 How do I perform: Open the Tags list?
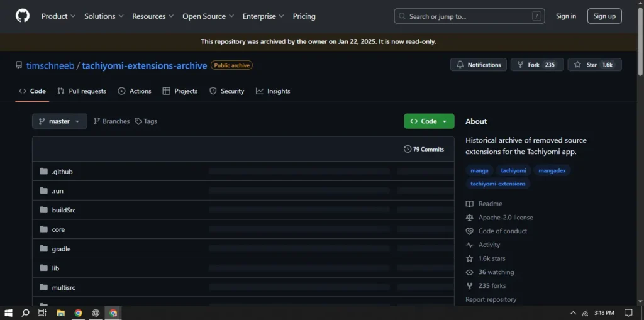(146, 121)
